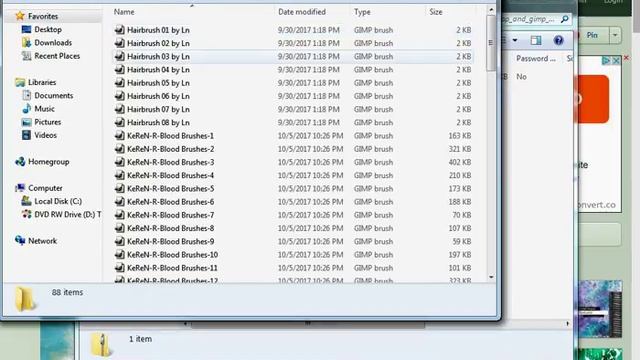This screenshot has width=640, height=360.
Task: Click the AdChoices triangle icon
Action: [x=607, y=60]
